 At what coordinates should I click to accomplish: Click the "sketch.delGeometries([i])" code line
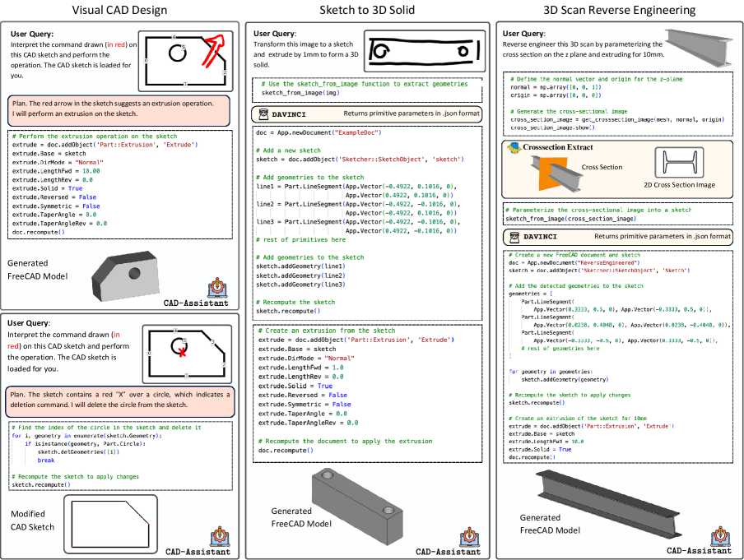(x=79, y=452)
